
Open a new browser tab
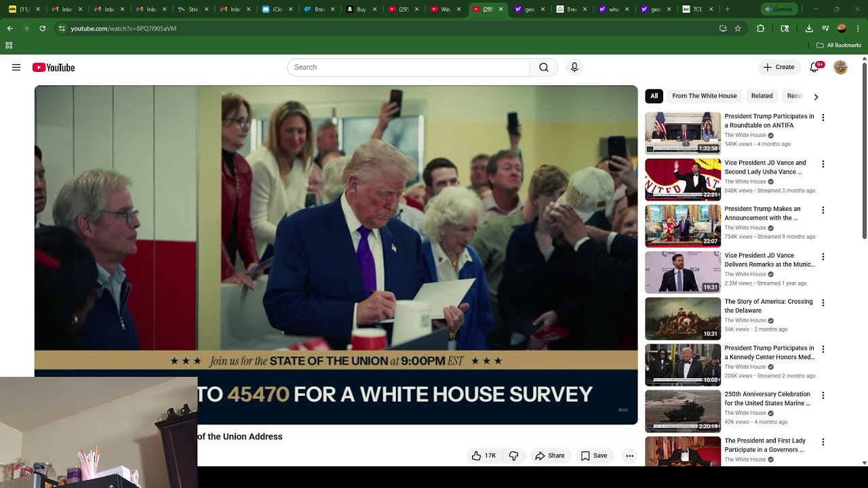(727, 9)
